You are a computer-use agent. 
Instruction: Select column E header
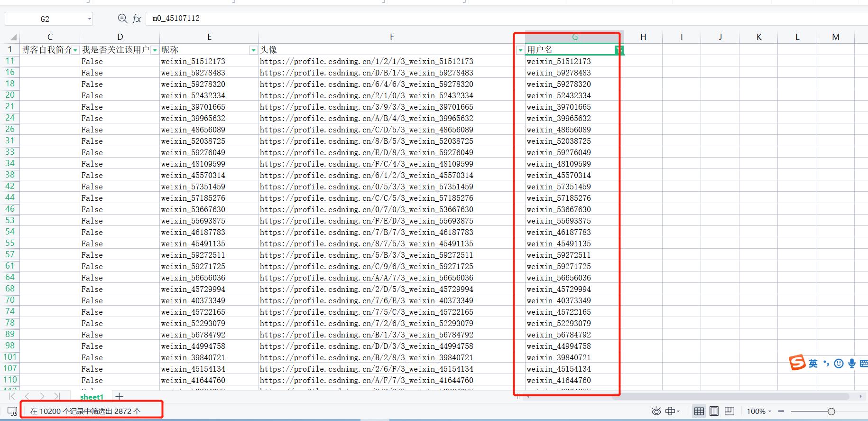point(209,37)
